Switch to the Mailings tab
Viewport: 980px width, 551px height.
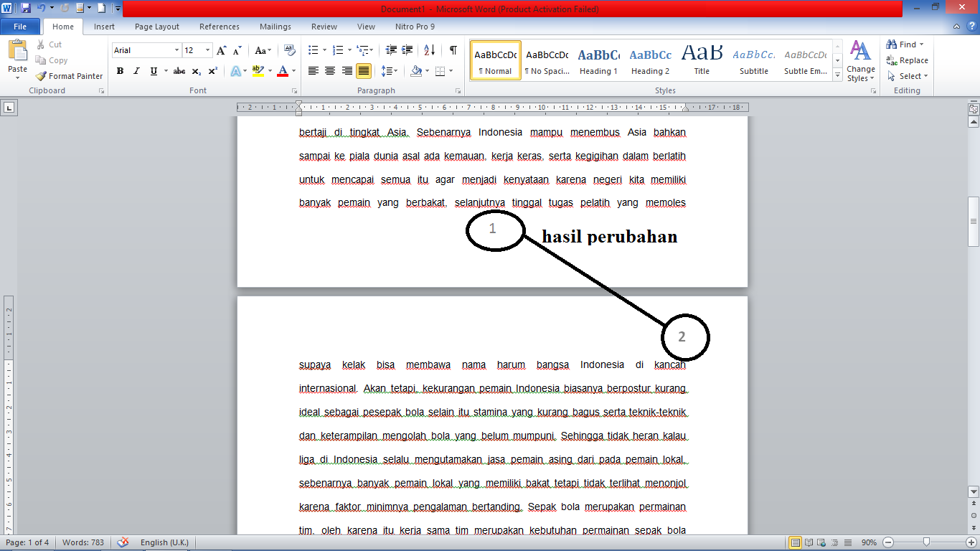pyautogui.click(x=275, y=27)
